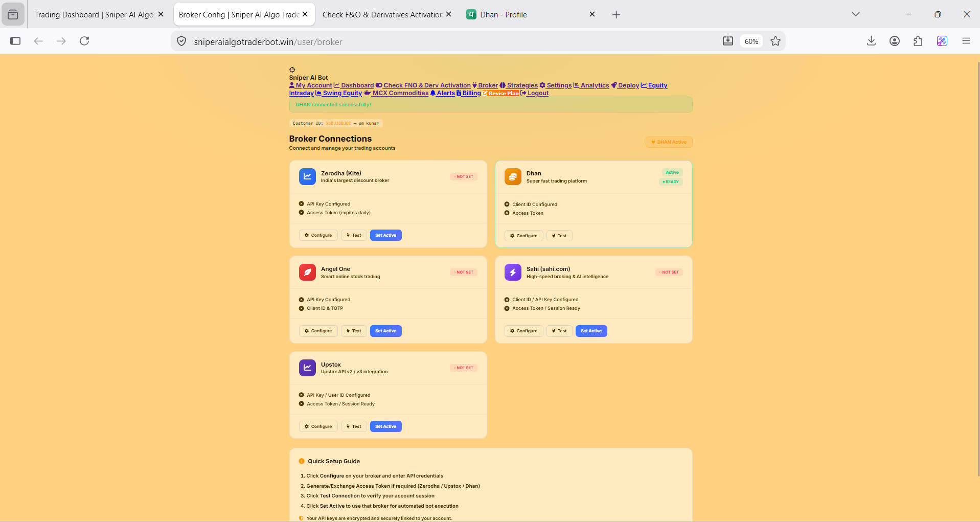Click the browser address bar URL

268,42
